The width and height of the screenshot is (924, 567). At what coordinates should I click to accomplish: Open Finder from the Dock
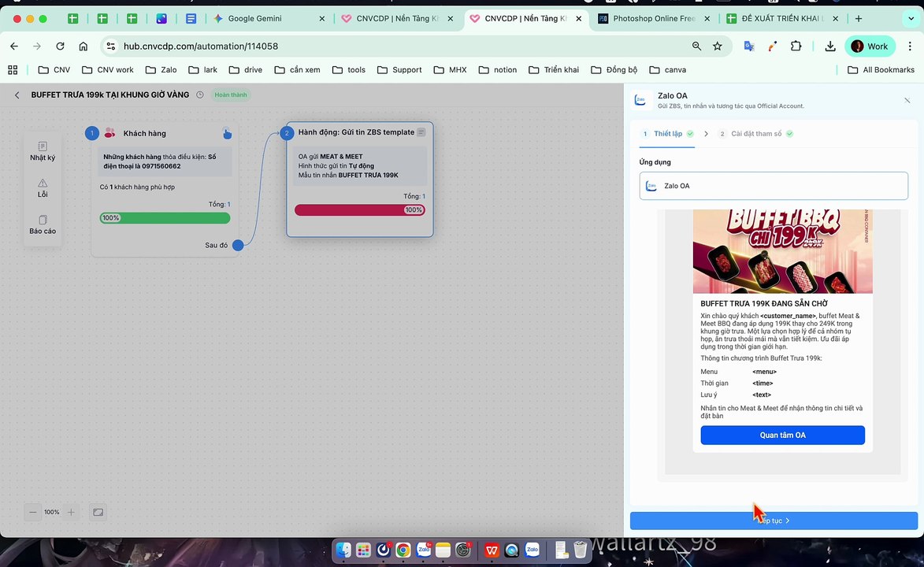click(343, 550)
